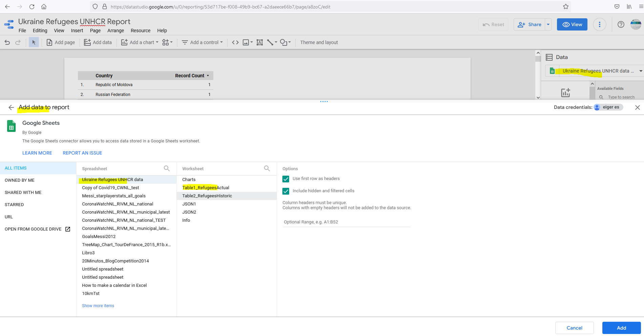Image resolution: width=644 pixels, height=336 pixels.
Task: Open the File menu
Action: click(22, 31)
